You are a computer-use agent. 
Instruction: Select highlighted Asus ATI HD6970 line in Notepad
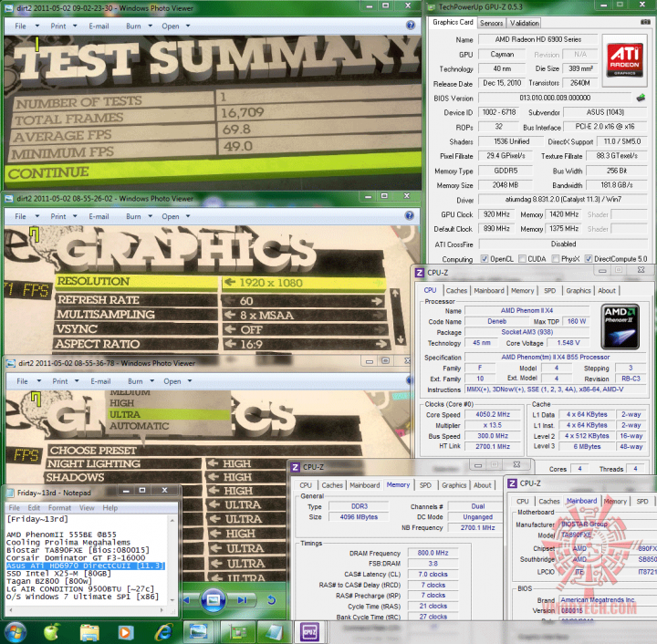86,566
